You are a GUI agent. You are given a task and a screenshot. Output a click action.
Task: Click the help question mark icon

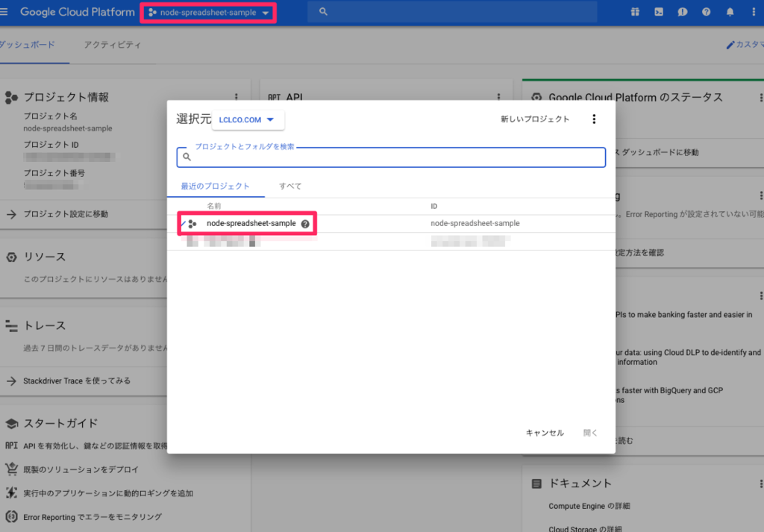click(707, 11)
